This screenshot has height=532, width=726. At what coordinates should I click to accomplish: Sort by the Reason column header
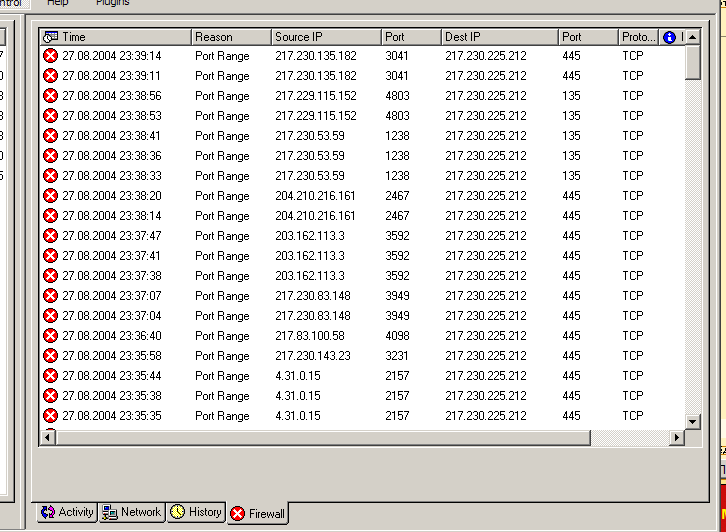(x=231, y=37)
